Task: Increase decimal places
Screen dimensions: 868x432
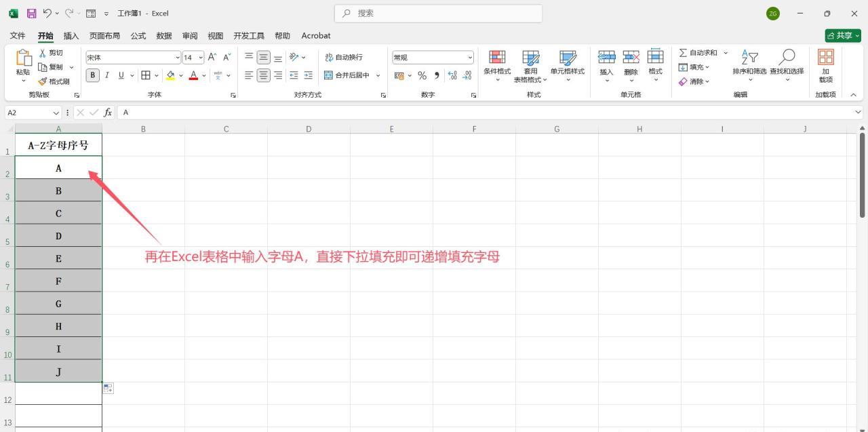Action: coord(452,75)
